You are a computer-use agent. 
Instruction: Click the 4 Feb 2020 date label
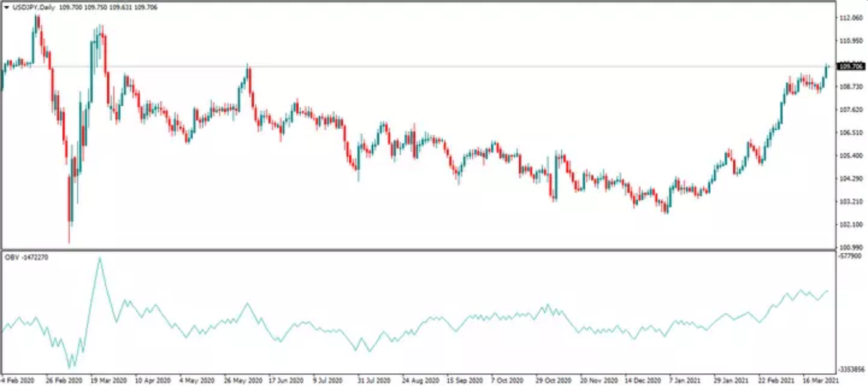coord(19,380)
